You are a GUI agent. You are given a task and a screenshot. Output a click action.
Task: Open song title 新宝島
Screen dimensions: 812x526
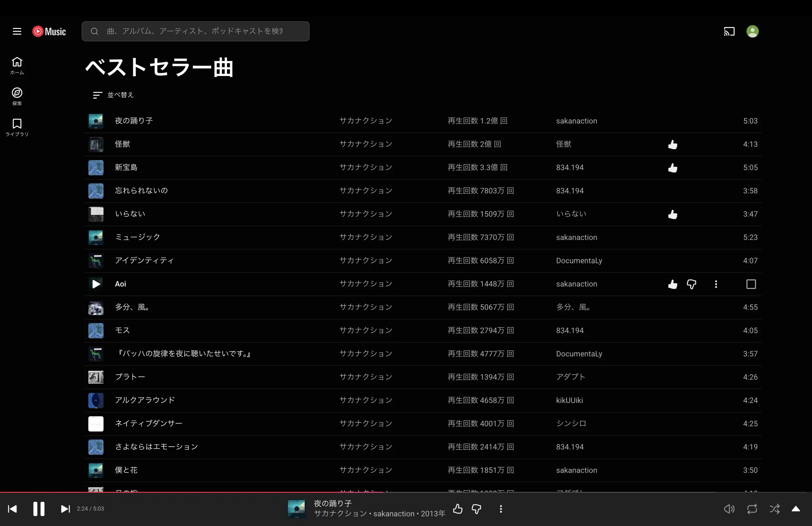(126, 167)
